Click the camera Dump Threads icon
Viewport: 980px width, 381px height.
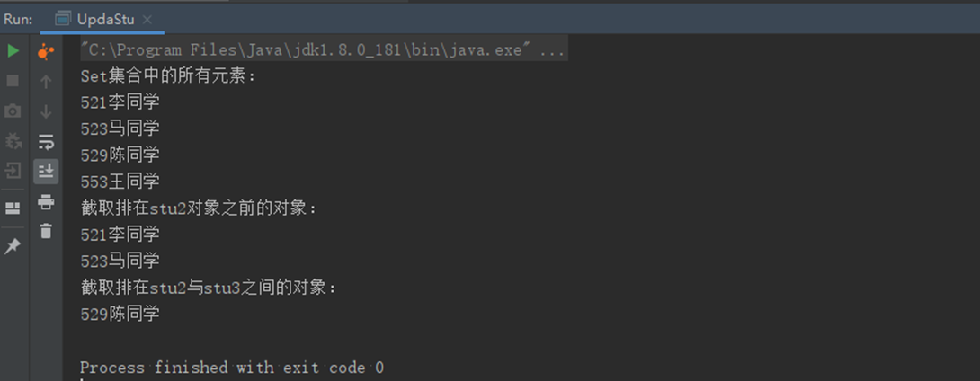point(13,111)
